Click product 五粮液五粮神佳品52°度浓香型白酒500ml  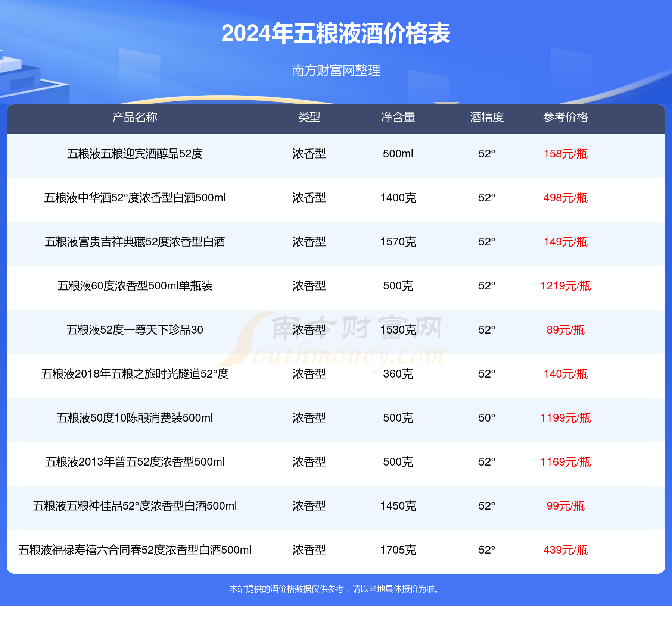click(135, 506)
